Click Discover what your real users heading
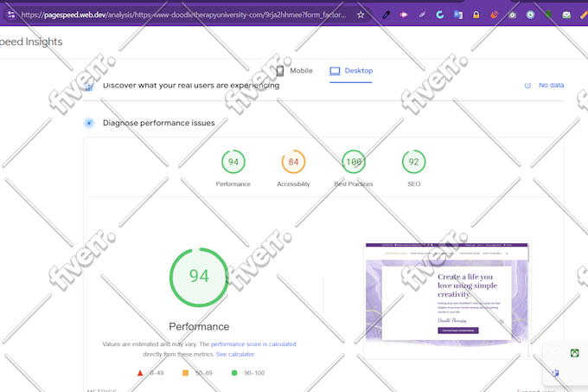Viewport: 588px width, 392px height. click(x=191, y=86)
